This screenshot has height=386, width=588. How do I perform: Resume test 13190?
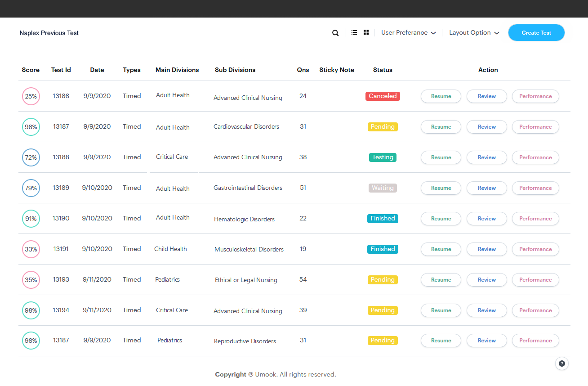tap(441, 219)
